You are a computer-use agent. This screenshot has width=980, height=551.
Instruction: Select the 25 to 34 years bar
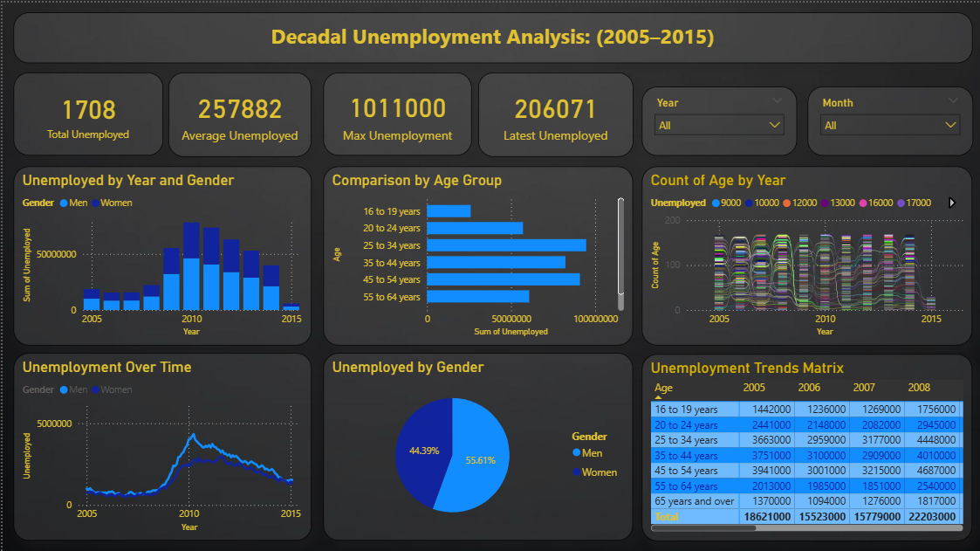(x=506, y=245)
